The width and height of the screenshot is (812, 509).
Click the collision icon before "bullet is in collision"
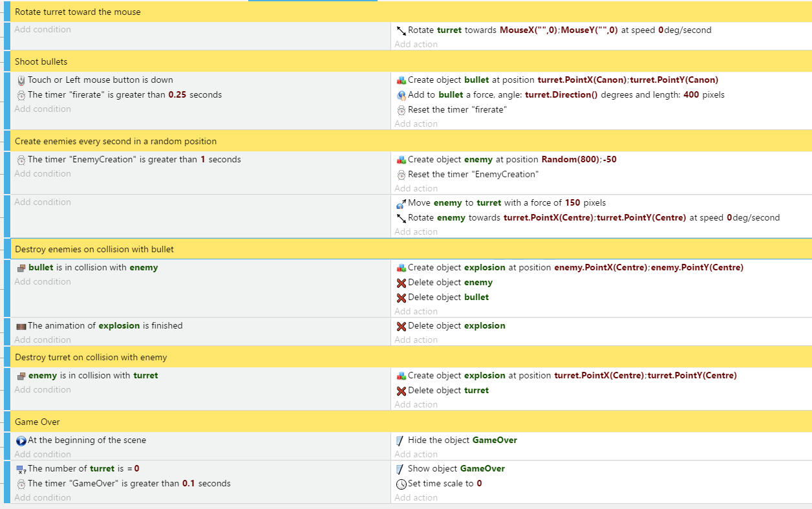point(21,268)
